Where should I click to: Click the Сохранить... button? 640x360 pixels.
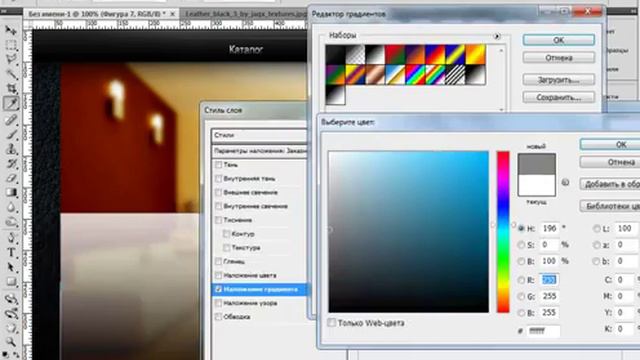[558, 98]
